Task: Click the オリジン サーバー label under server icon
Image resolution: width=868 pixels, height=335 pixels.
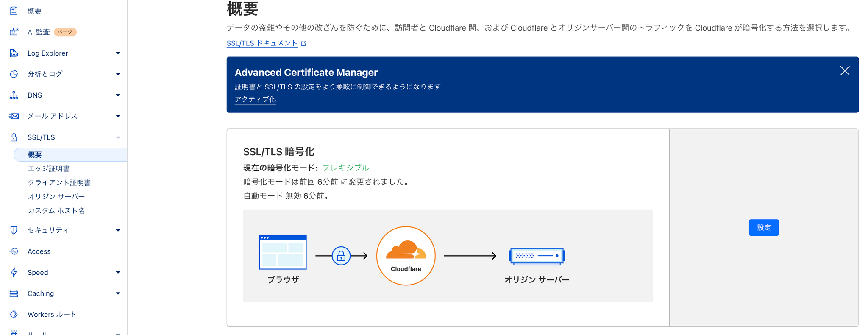Action: coord(537,280)
